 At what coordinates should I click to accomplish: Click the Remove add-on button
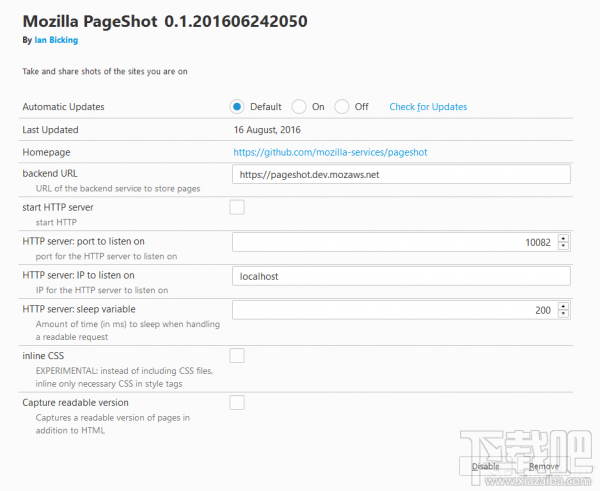pyautogui.click(x=544, y=467)
